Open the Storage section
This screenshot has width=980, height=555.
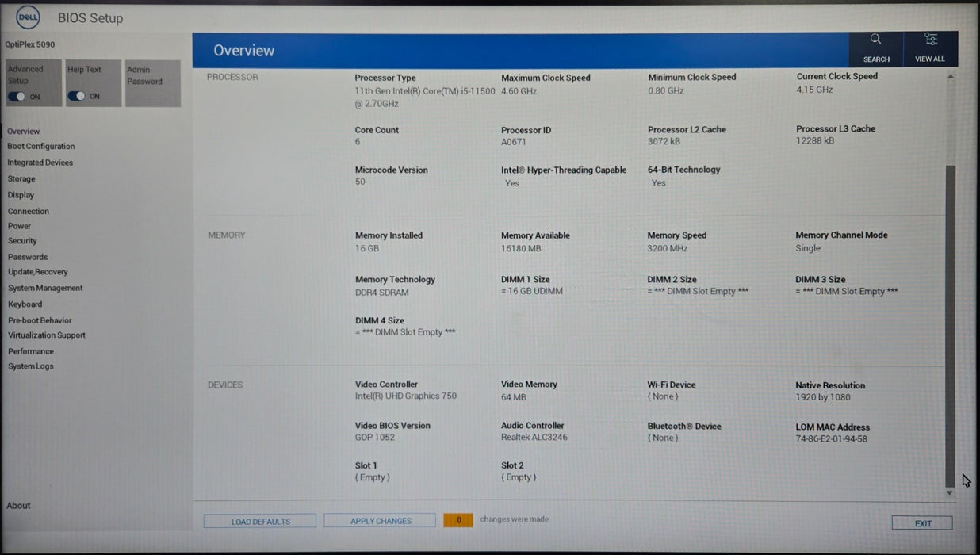point(21,179)
